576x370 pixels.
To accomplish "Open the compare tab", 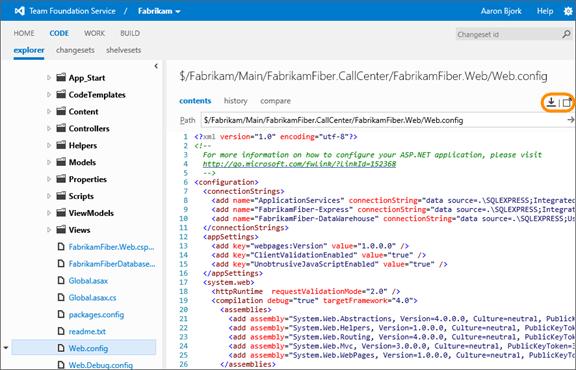I will [x=276, y=101].
